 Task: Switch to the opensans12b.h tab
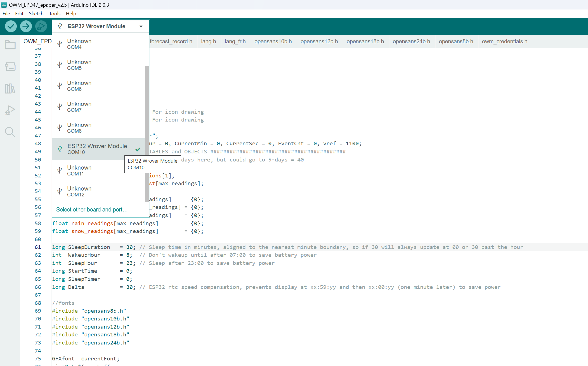click(319, 41)
